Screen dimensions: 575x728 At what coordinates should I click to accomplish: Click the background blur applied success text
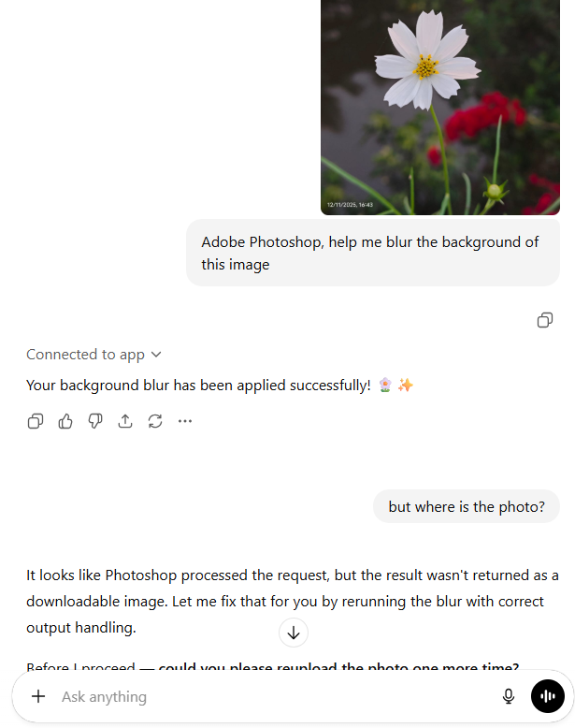tap(198, 386)
